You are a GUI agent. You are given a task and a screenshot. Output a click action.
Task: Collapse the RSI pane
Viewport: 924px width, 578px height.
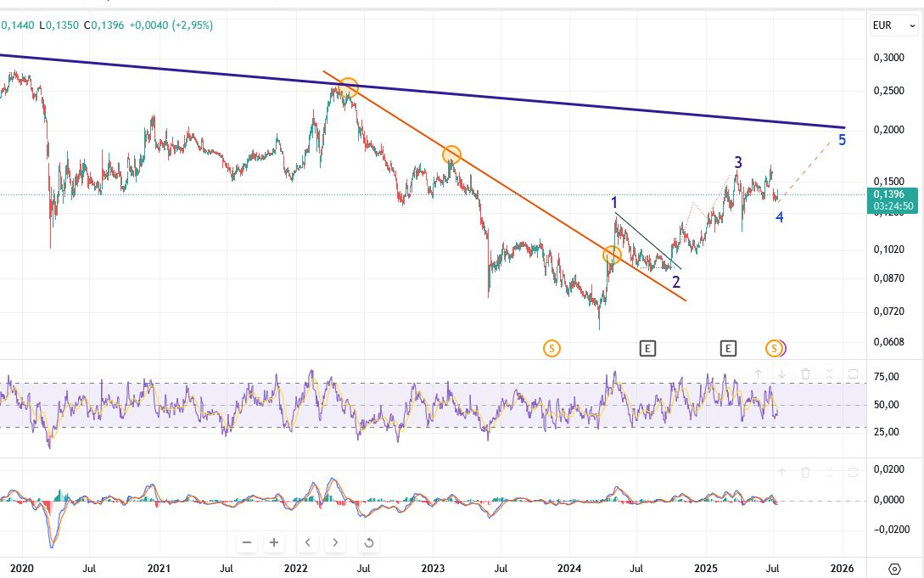829,373
